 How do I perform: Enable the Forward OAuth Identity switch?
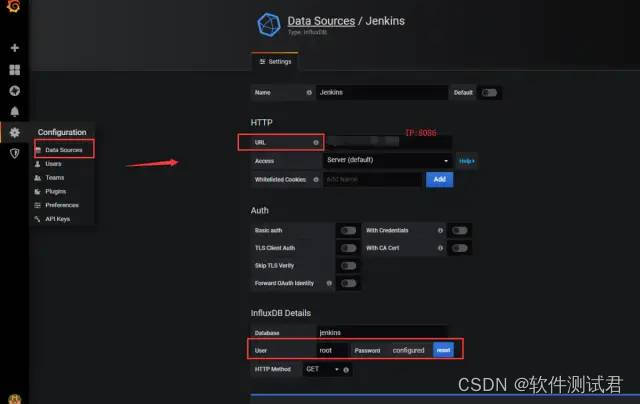[x=348, y=283]
